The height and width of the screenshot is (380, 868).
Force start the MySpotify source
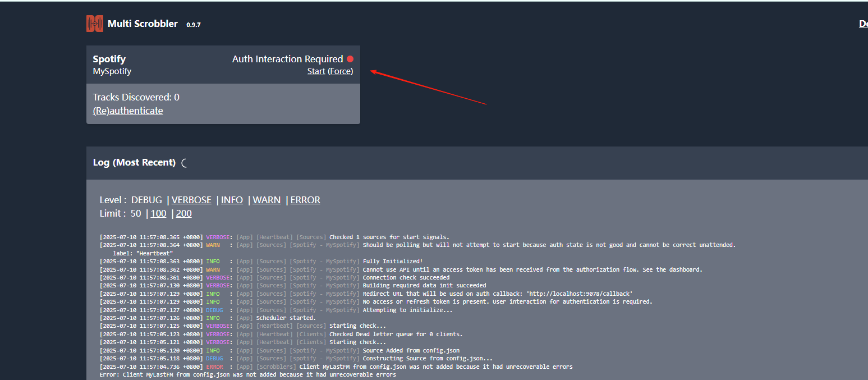coord(341,71)
